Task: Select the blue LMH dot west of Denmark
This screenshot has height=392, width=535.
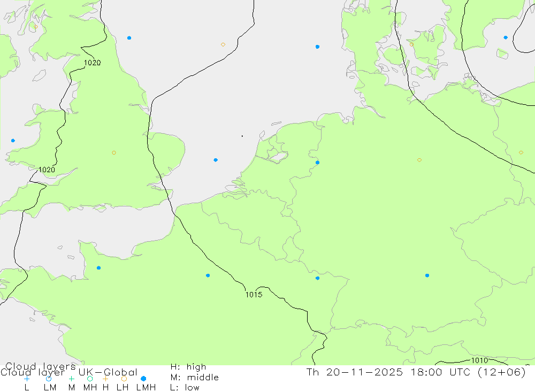Action: (317, 47)
